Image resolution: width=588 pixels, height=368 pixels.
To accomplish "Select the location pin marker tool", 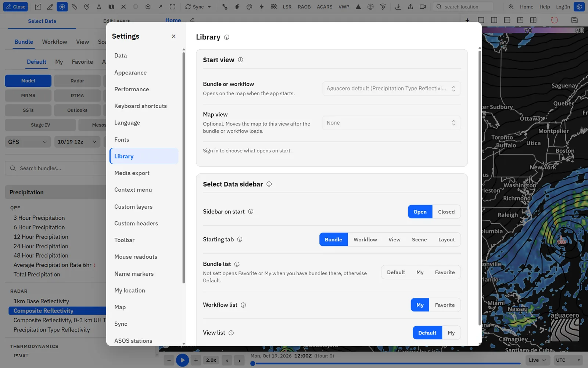I will point(87,7).
